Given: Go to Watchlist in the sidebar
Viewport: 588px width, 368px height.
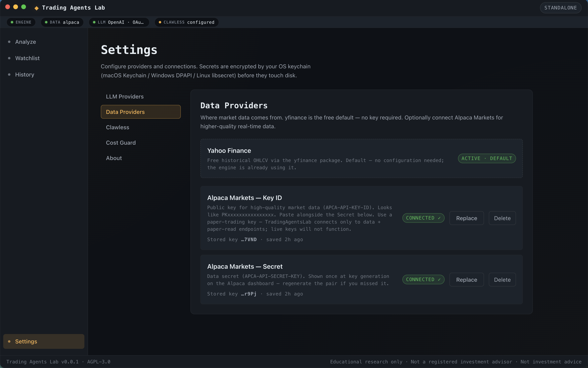Looking at the screenshot, I should [27, 58].
